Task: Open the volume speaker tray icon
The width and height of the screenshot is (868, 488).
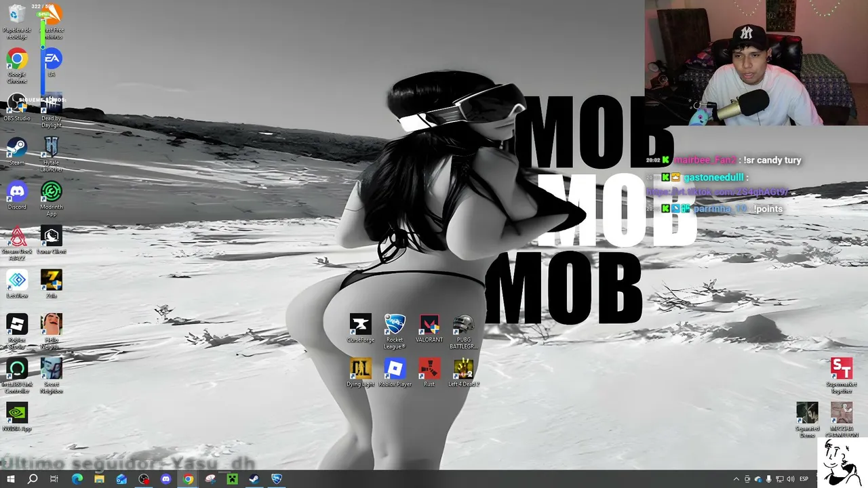Action: [x=791, y=479]
